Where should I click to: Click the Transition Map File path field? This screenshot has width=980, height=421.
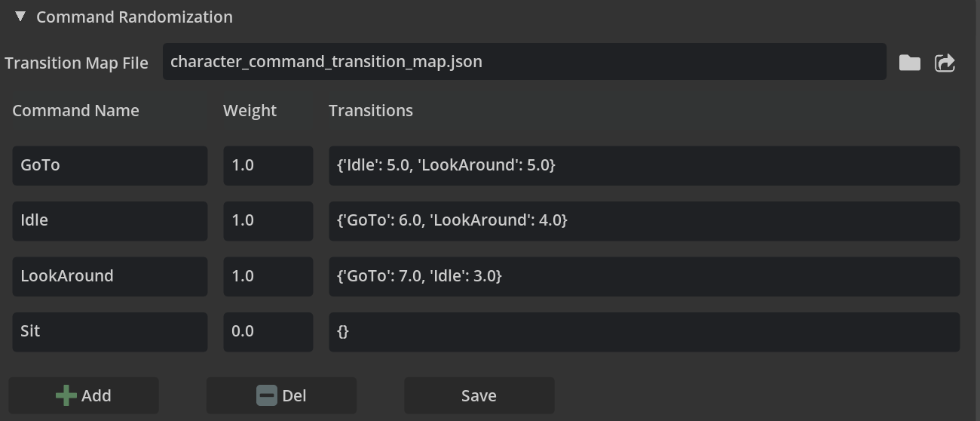524,62
